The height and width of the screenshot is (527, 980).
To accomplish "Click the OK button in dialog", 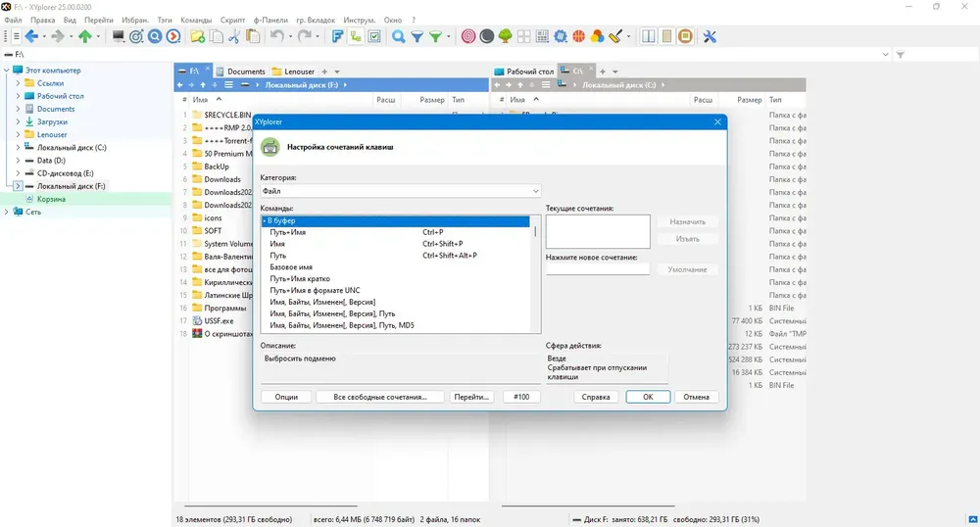I will click(648, 397).
